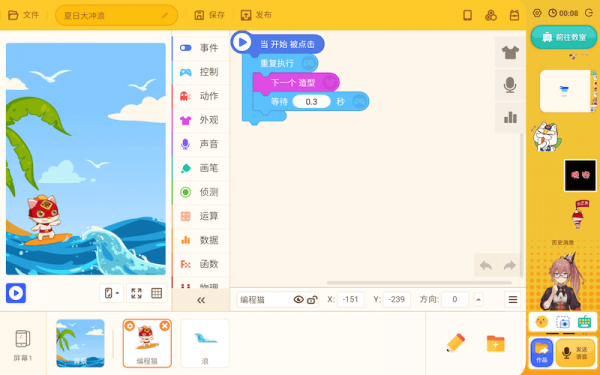Select the 数据 data block category
Image resolution: width=600 pixels, height=375 pixels.
pos(201,240)
